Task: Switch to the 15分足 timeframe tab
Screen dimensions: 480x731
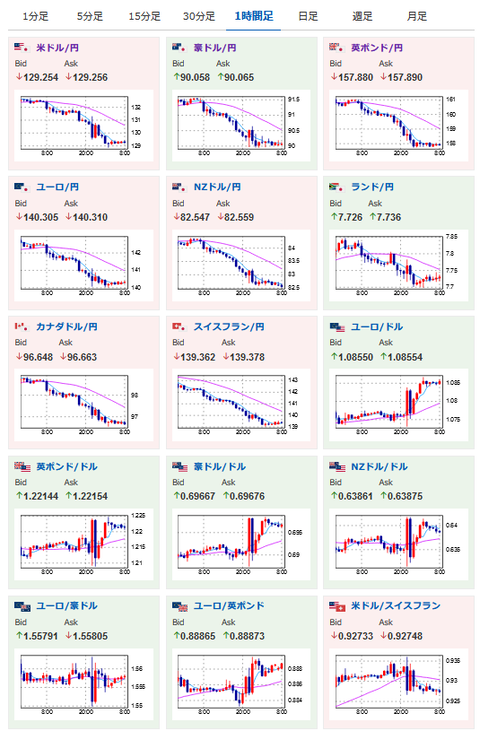Action: (x=144, y=16)
